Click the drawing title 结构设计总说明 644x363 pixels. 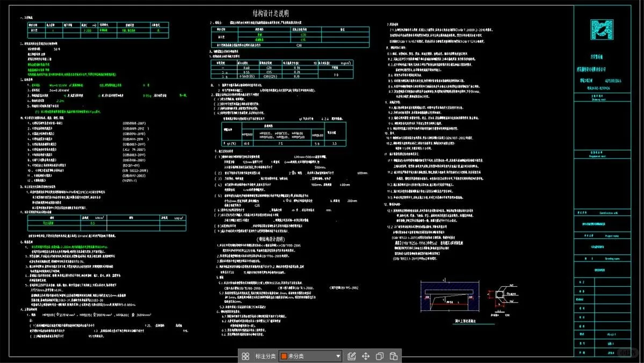pos(271,13)
